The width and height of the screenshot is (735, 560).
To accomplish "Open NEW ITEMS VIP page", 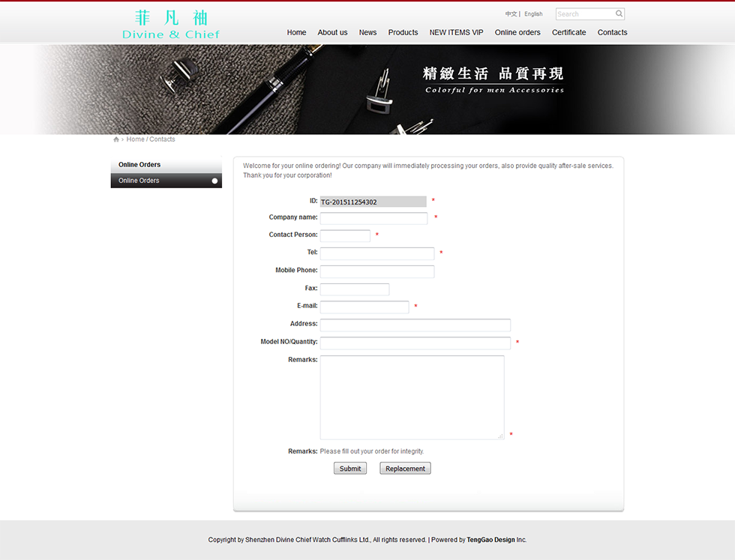I will (x=456, y=32).
